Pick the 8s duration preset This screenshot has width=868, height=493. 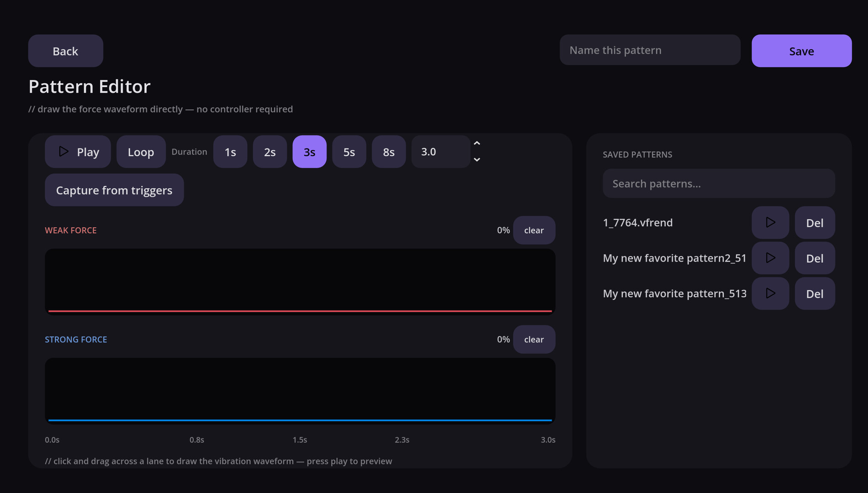pyautogui.click(x=389, y=152)
